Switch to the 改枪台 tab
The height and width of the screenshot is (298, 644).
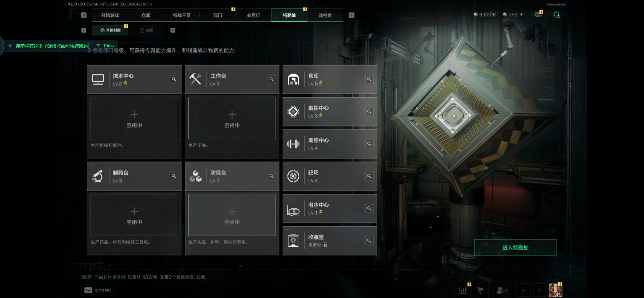325,15
